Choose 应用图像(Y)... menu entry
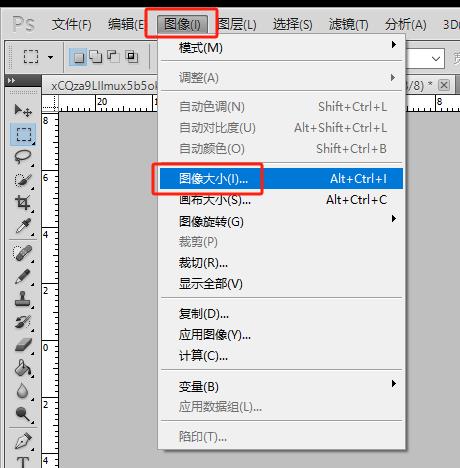Screen dimensions: 460x468 [282, 334]
